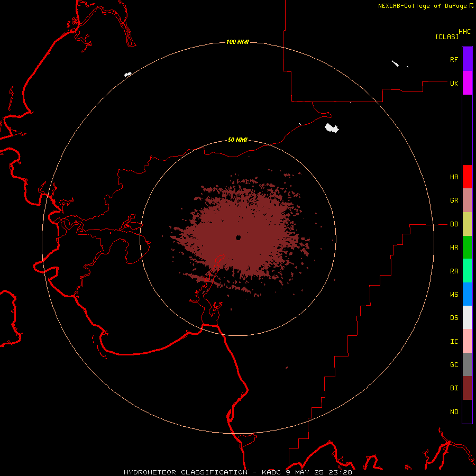Click the Hydrometeor Classification KABC caption
This screenshot has width=476, height=476.
pos(237,472)
